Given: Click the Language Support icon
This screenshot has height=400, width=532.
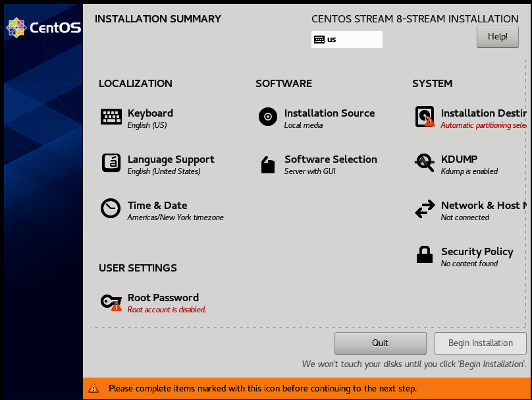Looking at the screenshot, I should coord(111,163).
